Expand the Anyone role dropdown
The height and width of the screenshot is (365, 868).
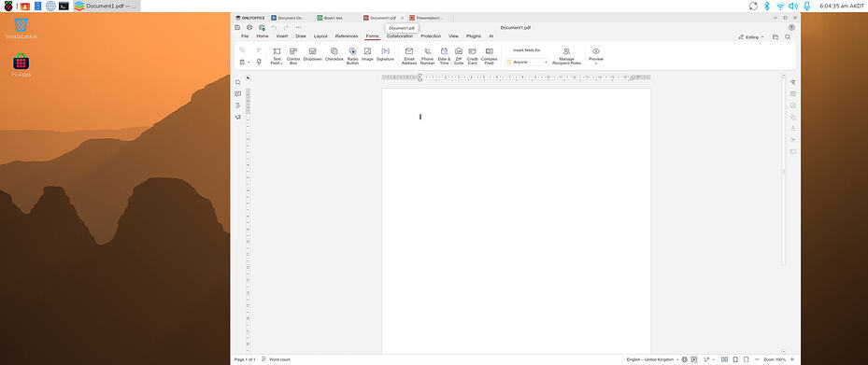[x=526, y=62]
